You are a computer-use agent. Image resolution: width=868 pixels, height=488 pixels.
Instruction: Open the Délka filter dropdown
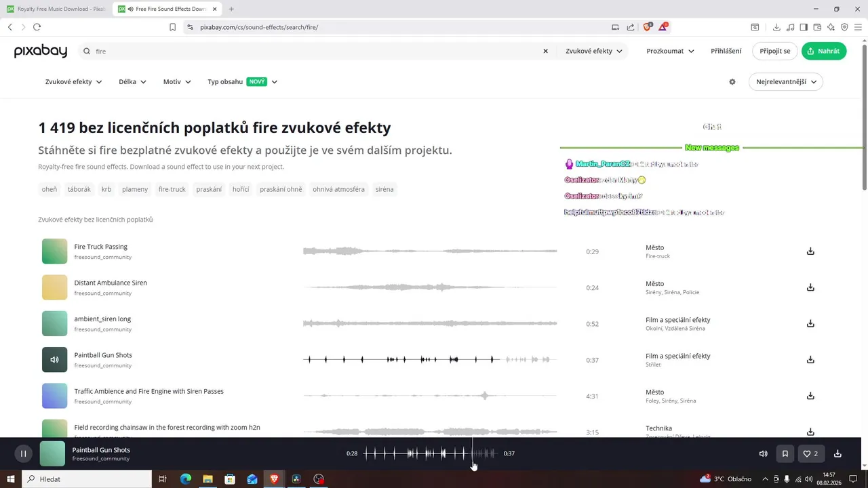[x=132, y=82]
